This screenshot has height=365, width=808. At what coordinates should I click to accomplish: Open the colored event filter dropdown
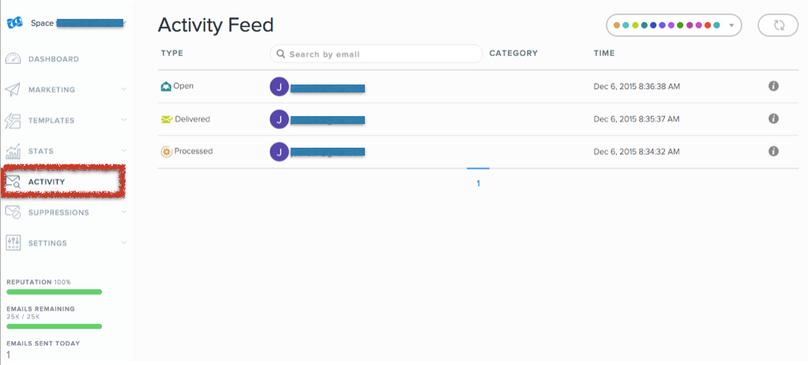pyautogui.click(x=674, y=25)
